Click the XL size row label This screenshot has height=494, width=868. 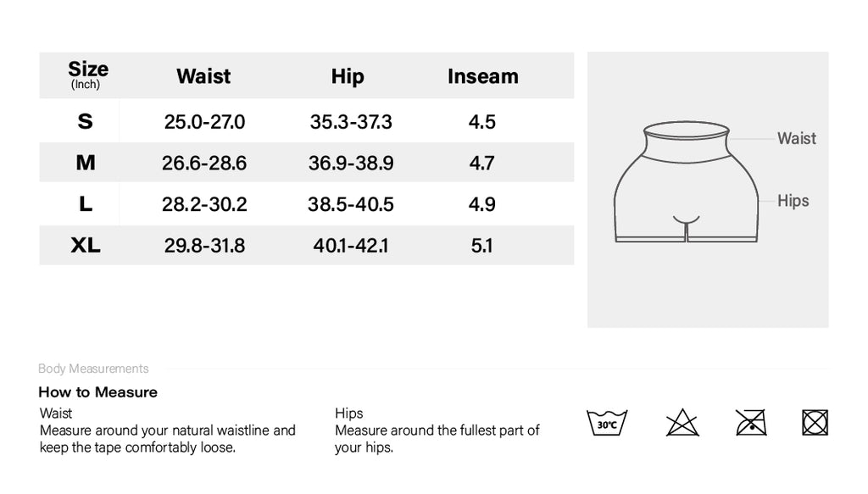tap(86, 245)
